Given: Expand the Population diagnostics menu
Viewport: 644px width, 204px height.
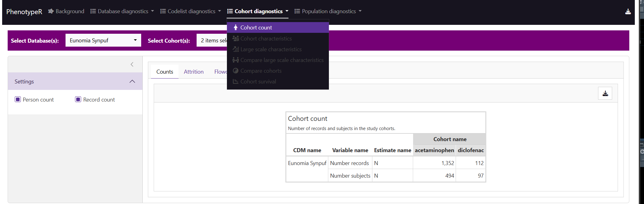Looking at the screenshot, I should click(328, 11).
